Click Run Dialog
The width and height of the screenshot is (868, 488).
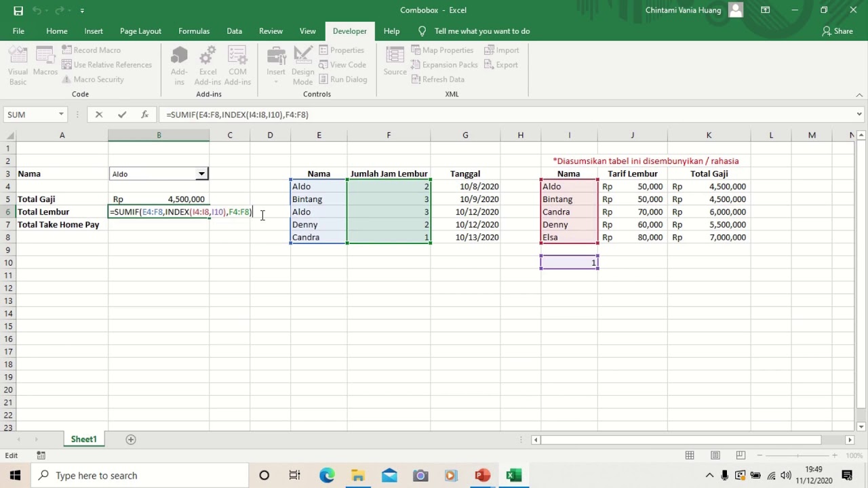click(342, 79)
